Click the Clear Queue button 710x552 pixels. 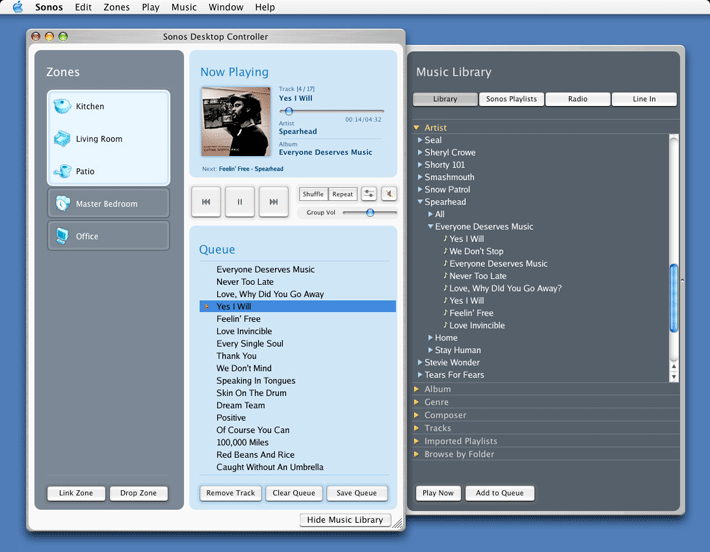pos(294,493)
